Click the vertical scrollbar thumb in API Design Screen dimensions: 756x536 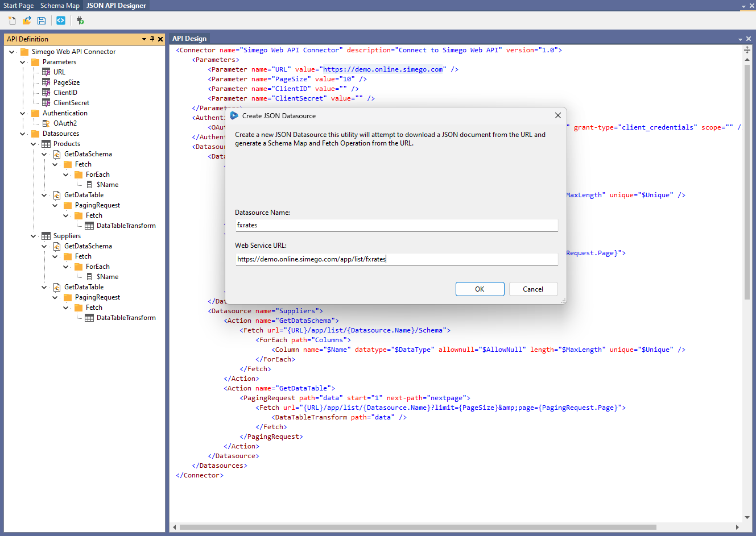[x=747, y=182]
